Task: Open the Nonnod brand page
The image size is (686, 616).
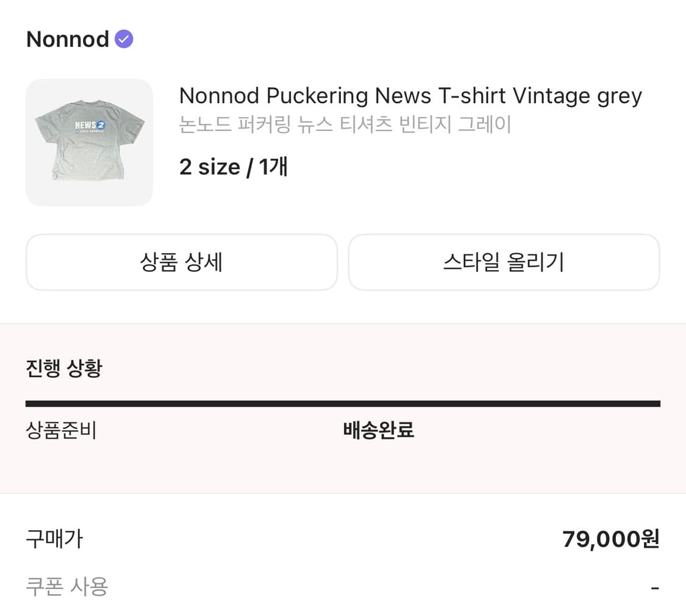Action: pyautogui.click(x=67, y=39)
